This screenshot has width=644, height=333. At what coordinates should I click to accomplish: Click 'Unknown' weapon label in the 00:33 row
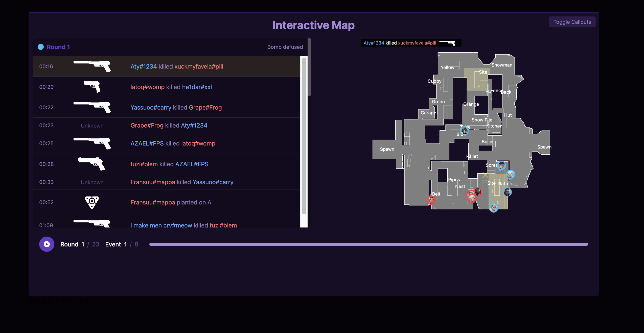[92, 182]
